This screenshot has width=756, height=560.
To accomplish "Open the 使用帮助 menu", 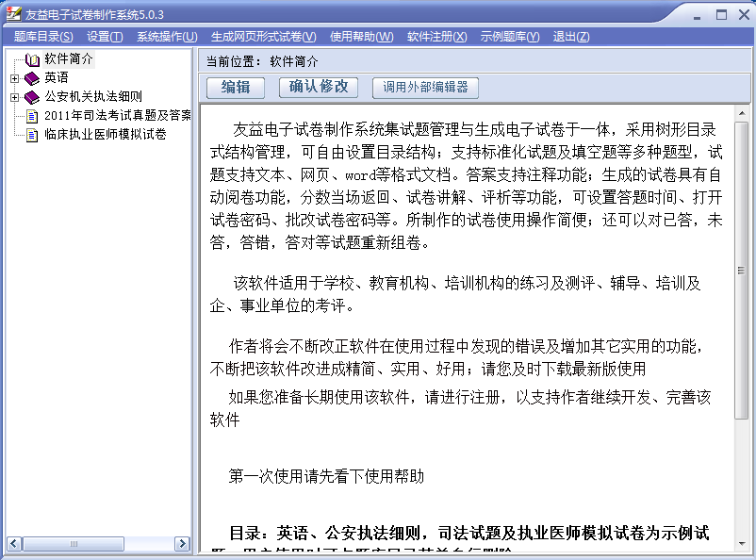I will pos(361,37).
